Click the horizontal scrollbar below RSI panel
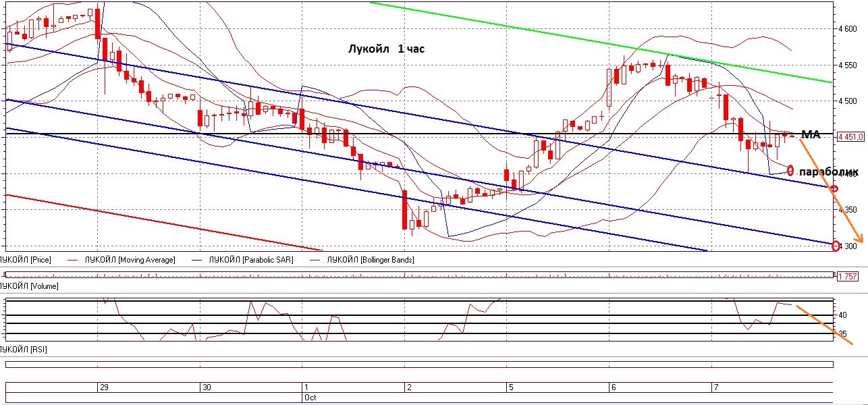Image resolution: width=868 pixels, height=405 pixels. pyautogui.click(x=418, y=364)
